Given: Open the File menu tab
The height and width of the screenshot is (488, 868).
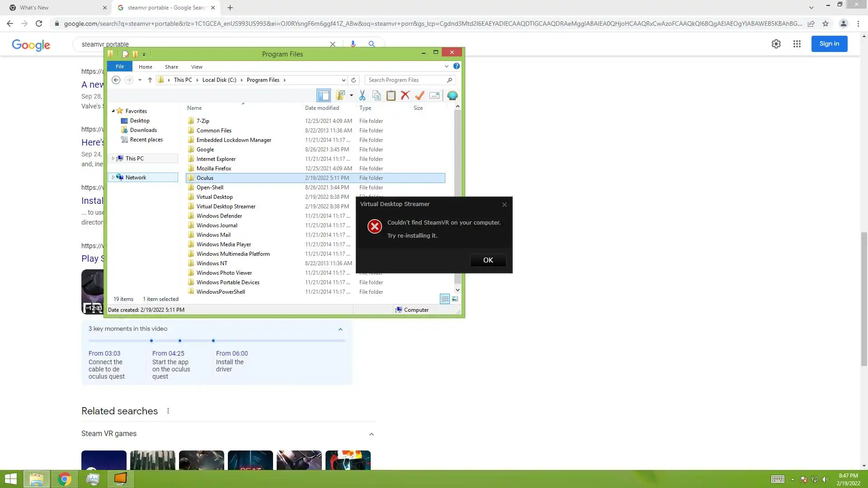Looking at the screenshot, I should (120, 66).
